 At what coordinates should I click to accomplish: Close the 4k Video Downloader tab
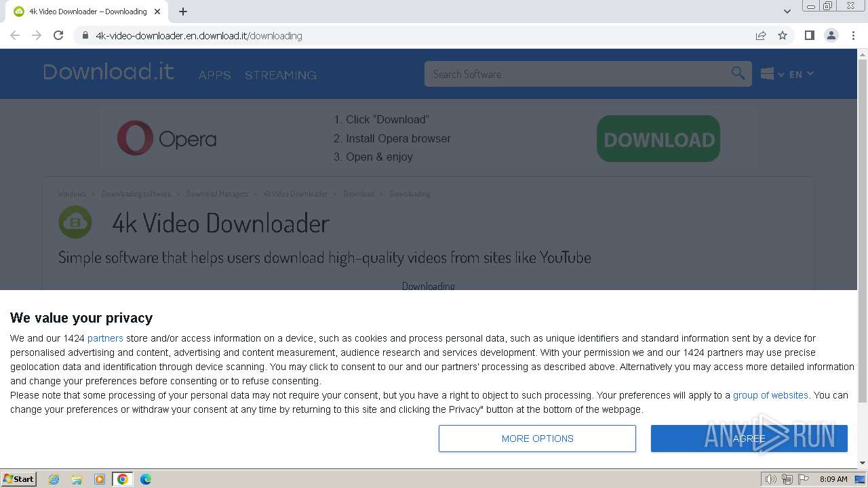[158, 12]
